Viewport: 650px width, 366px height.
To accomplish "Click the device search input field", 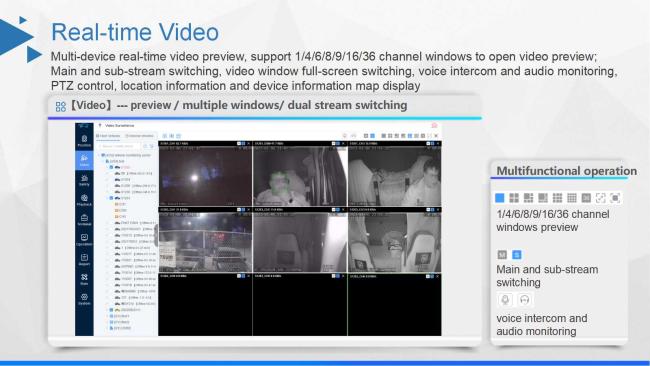I will click(120, 146).
